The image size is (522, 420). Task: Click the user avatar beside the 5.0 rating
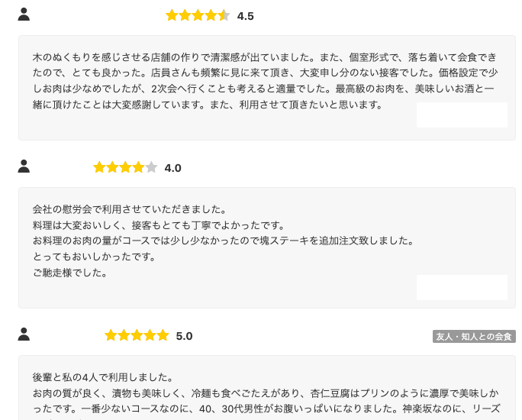(x=24, y=334)
